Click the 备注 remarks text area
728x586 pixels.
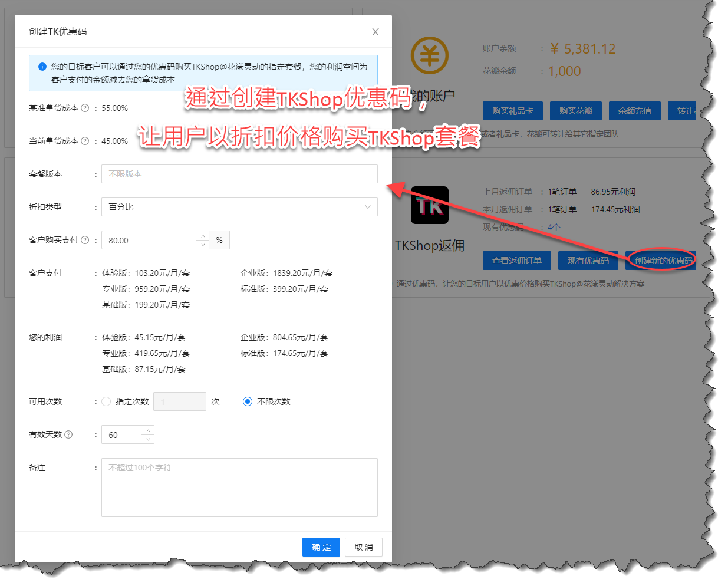point(239,488)
